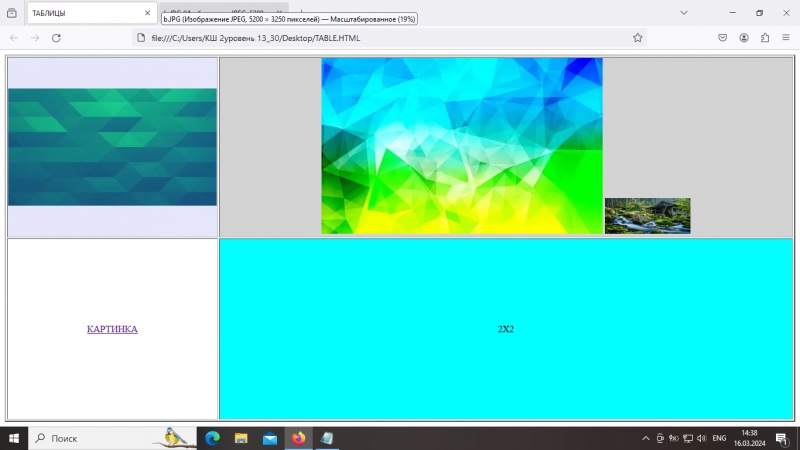The width and height of the screenshot is (800, 450).
Task: Open the КАРТИНКА link
Action: tap(112, 329)
